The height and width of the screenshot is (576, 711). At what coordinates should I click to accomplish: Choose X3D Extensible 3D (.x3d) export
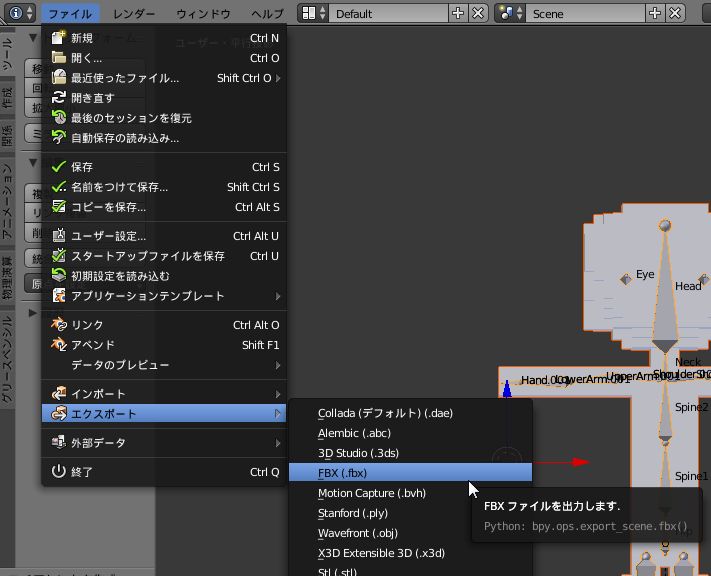(410, 552)
